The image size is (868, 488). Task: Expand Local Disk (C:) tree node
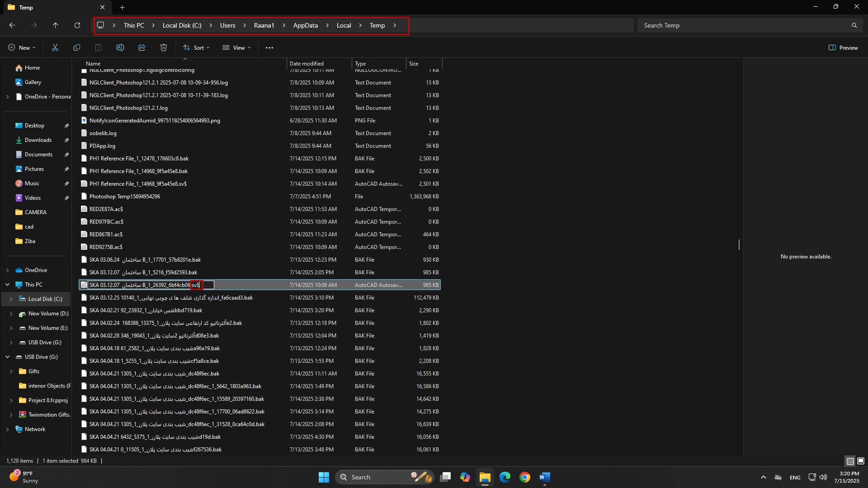coord(11,299)
